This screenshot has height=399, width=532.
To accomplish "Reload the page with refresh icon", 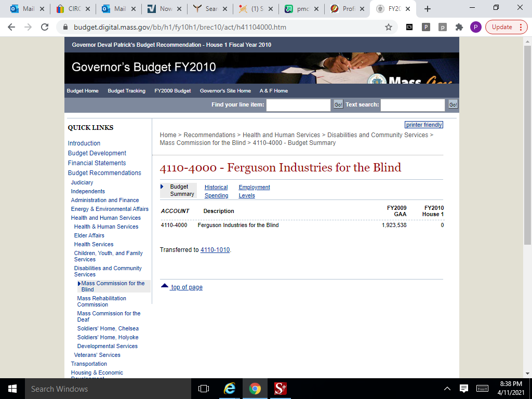I will (x=45, y=27).
